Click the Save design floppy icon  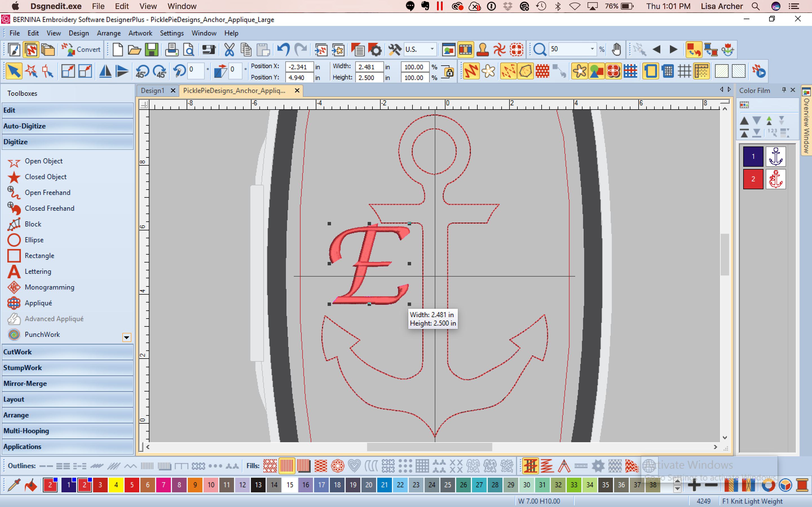tap(151, 50)
